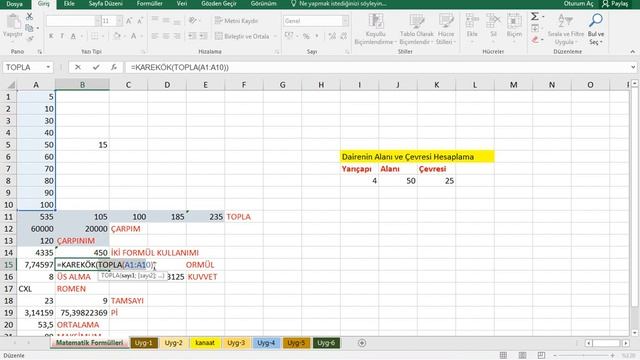Click the Ne yapmak istediğinizi söyleyin box
The height and width of the screenshot is (360, 640).
pyautogui.click(x=338, y=4)
